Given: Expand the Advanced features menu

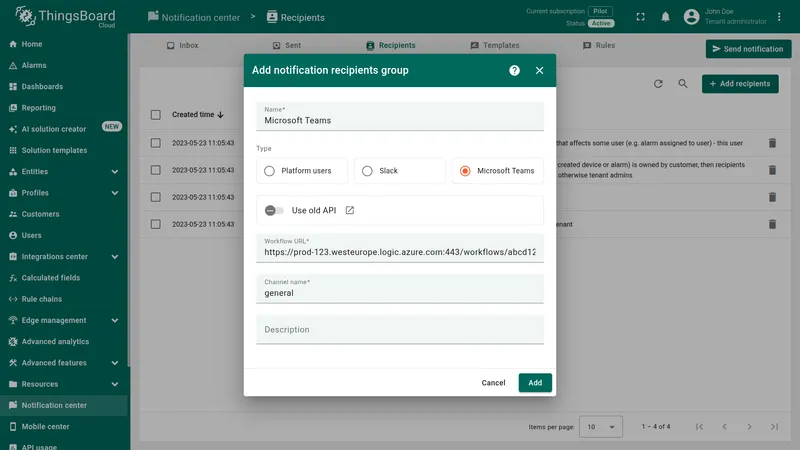Looking at the screenshot, I should coord(64,363).
